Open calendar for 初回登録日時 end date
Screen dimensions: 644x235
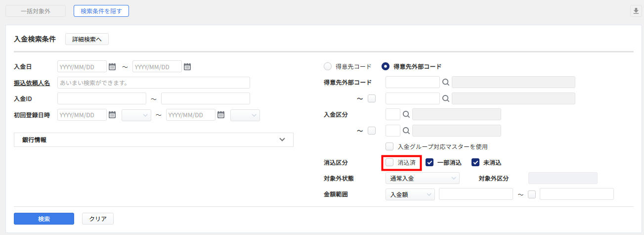[x=221, y=115]
